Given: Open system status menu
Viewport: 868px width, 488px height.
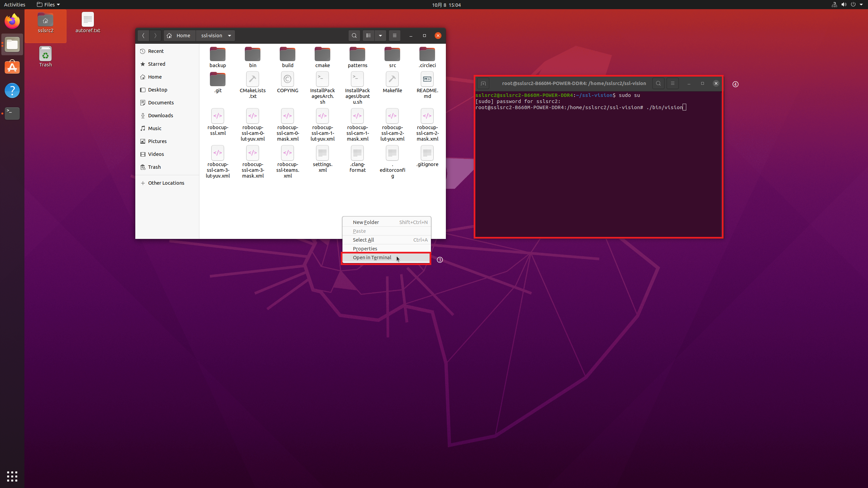Looking at the screenshot, I should coord(848,5).
